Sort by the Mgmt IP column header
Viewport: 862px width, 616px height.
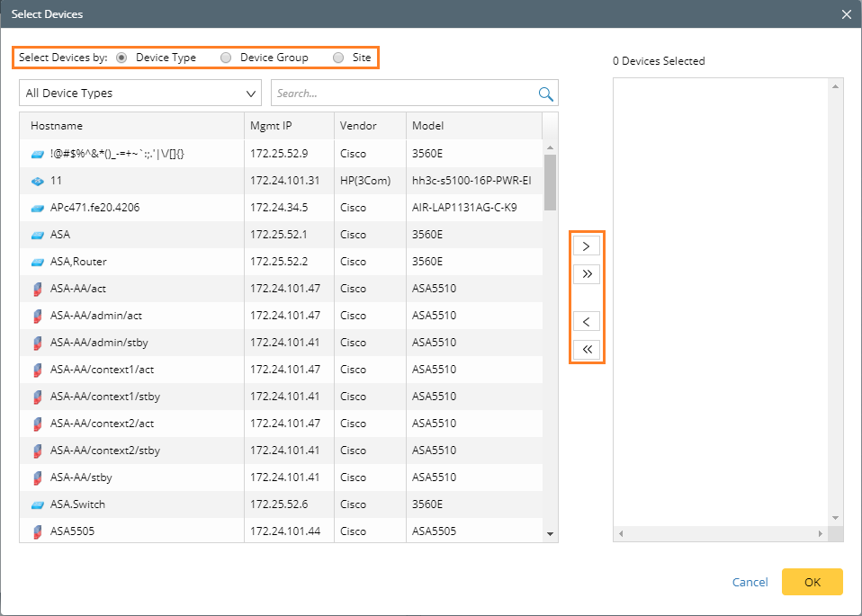[270, 126]
